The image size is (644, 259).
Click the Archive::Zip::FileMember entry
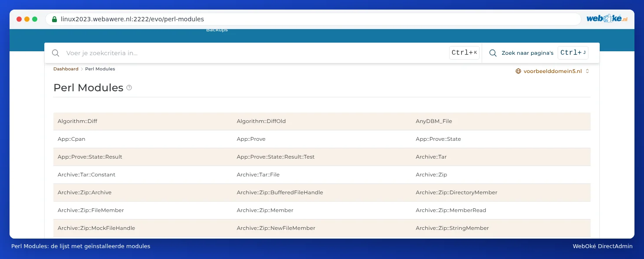point(91,210)
